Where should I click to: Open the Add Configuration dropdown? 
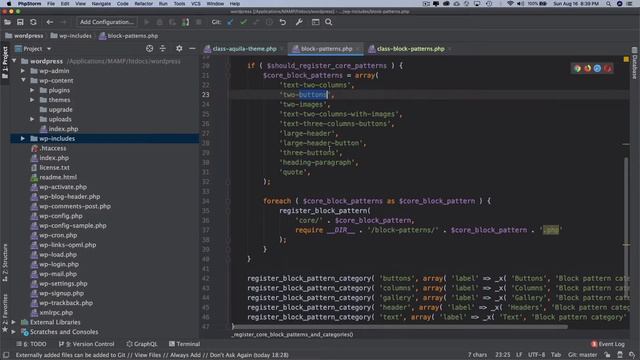pyautogui.click(x=107, y=22)
